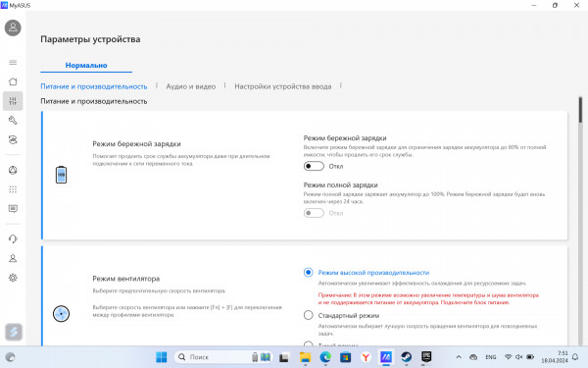Click the battery icon in charging card
The height and width of the screenshot is (368, 588).
click(61, 175)
